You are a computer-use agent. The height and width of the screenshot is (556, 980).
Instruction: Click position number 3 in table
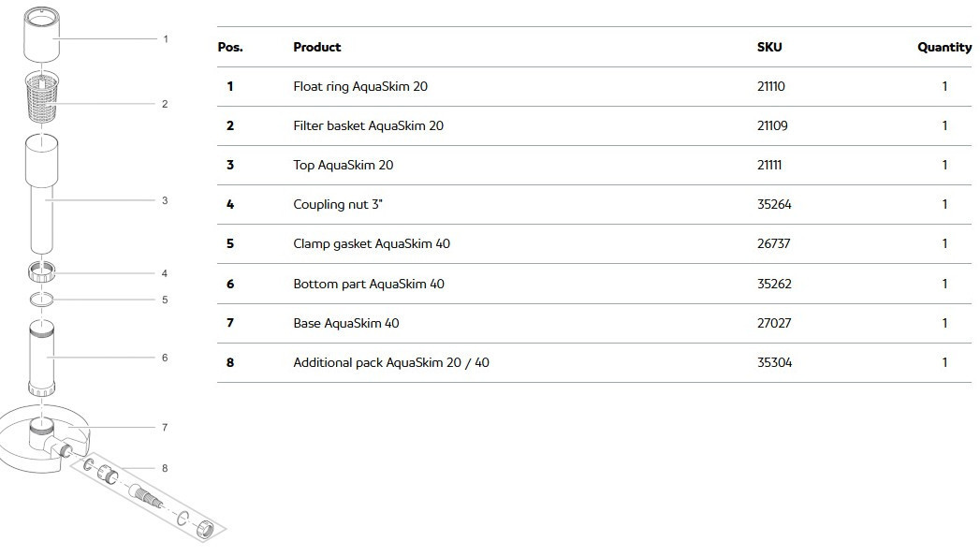[230, 165]
